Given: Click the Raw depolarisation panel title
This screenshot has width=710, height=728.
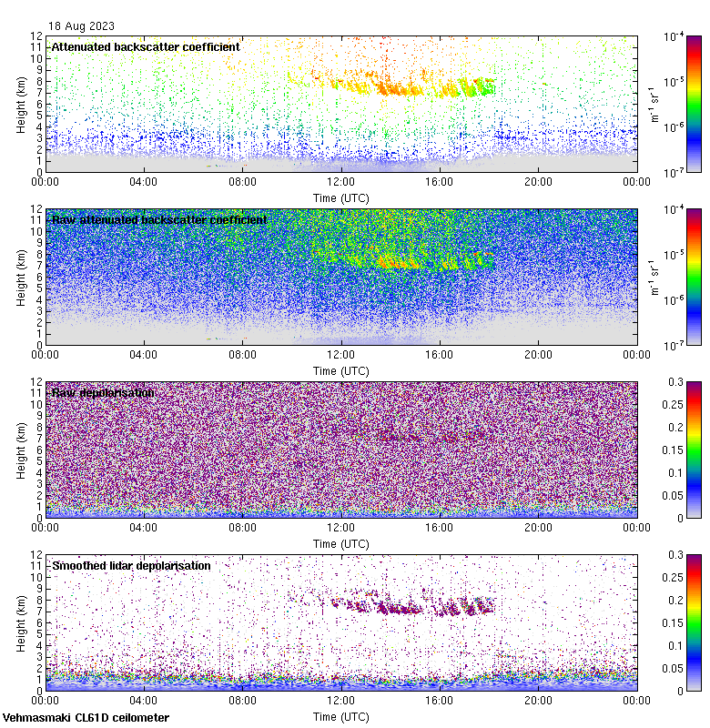Looking at the screenshot, I should 103,393.
